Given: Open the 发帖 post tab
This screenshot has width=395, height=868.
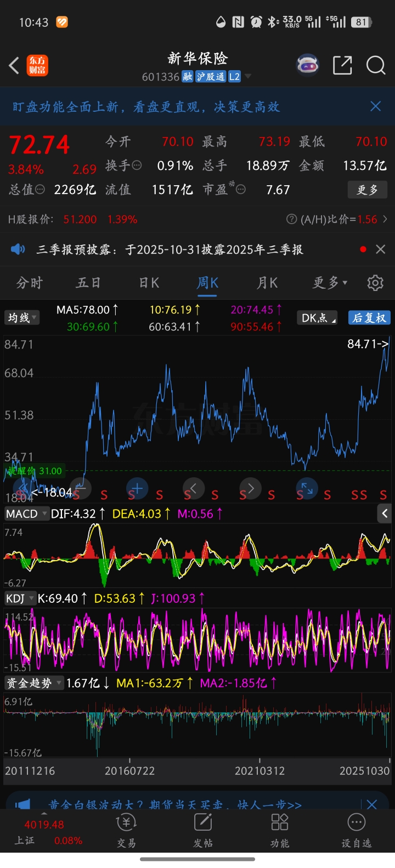Looking at the screenshot, I should (203, 831).
